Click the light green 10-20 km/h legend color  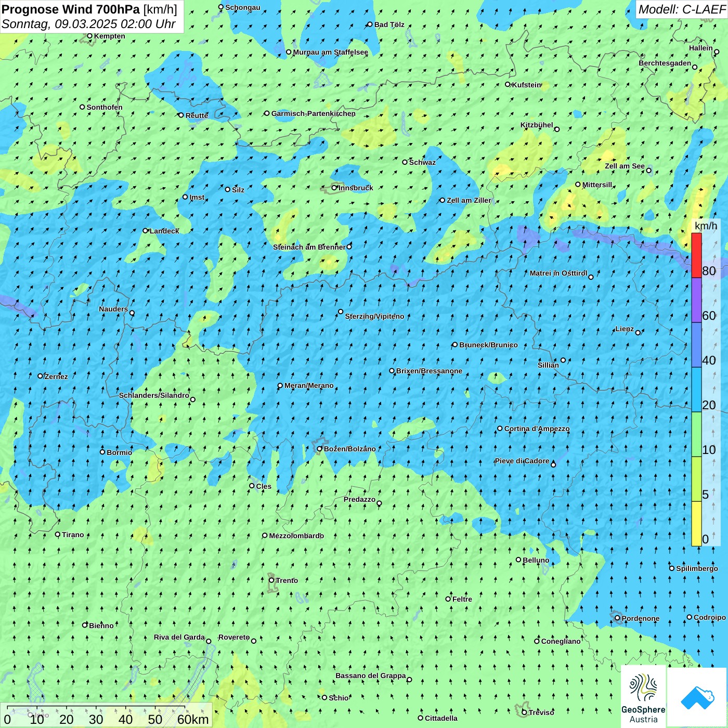pos(696,434)
